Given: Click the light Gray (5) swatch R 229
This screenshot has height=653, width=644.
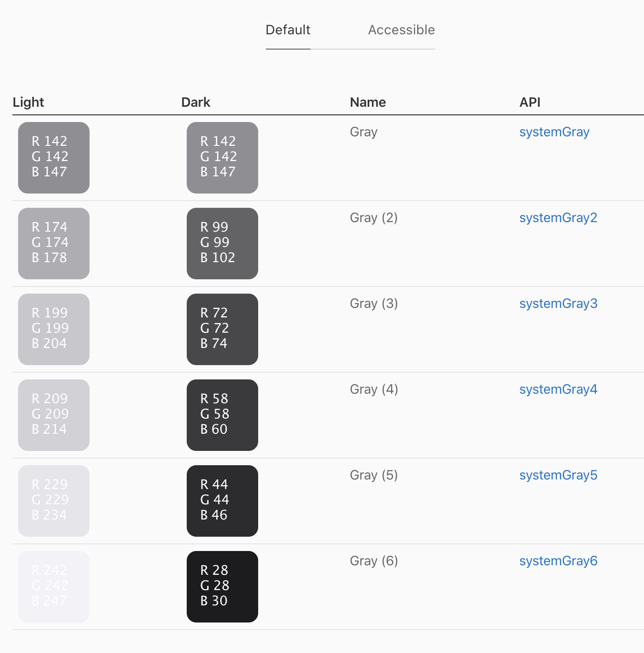Looking at the screenshot, I should point(54,501).
